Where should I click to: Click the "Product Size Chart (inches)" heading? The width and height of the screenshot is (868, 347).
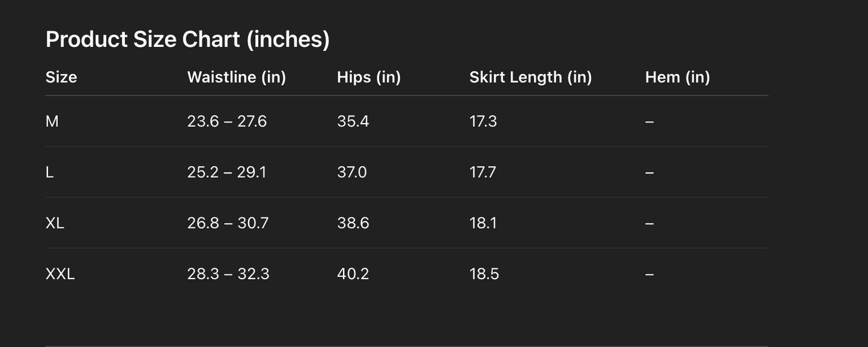[187, 40]
